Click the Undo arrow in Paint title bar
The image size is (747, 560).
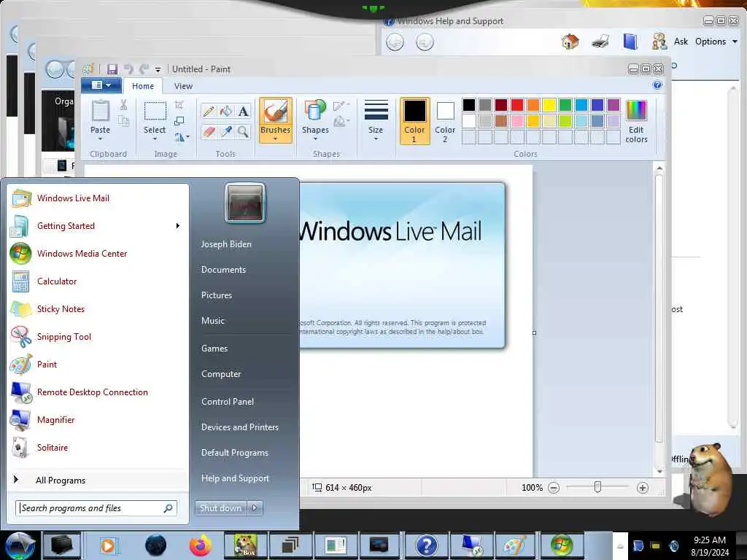coord(128,69)
